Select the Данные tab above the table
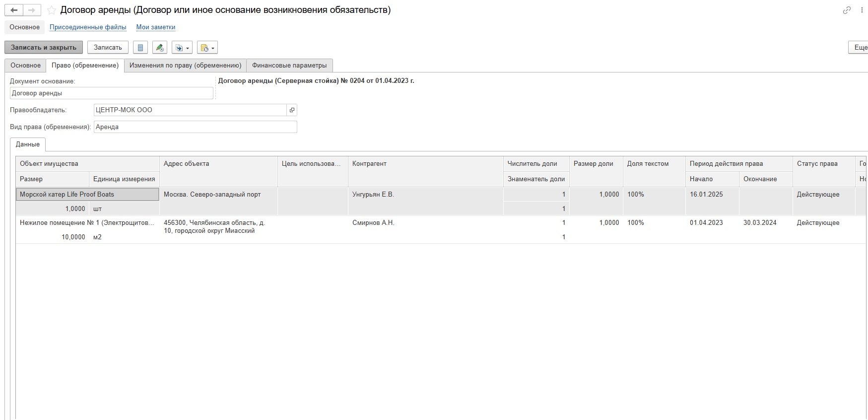 point(28,144)
